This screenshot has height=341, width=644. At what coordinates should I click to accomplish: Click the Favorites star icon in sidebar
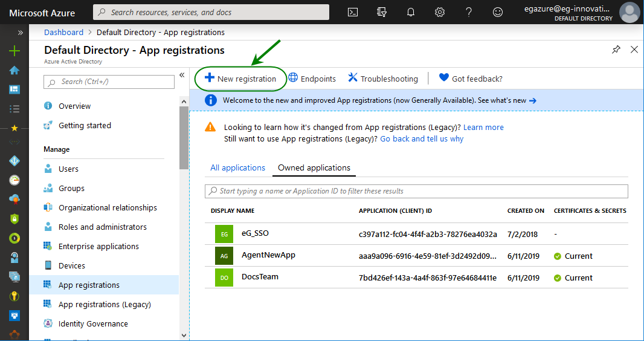14,128
